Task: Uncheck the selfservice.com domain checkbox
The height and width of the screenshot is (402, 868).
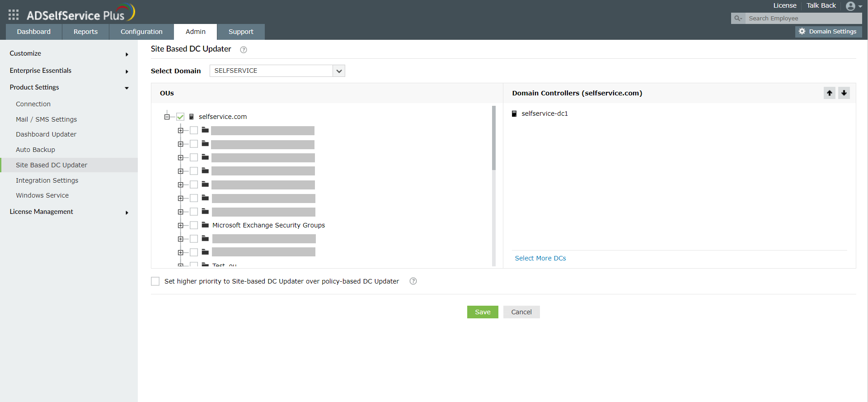Action: pos(180,117)
